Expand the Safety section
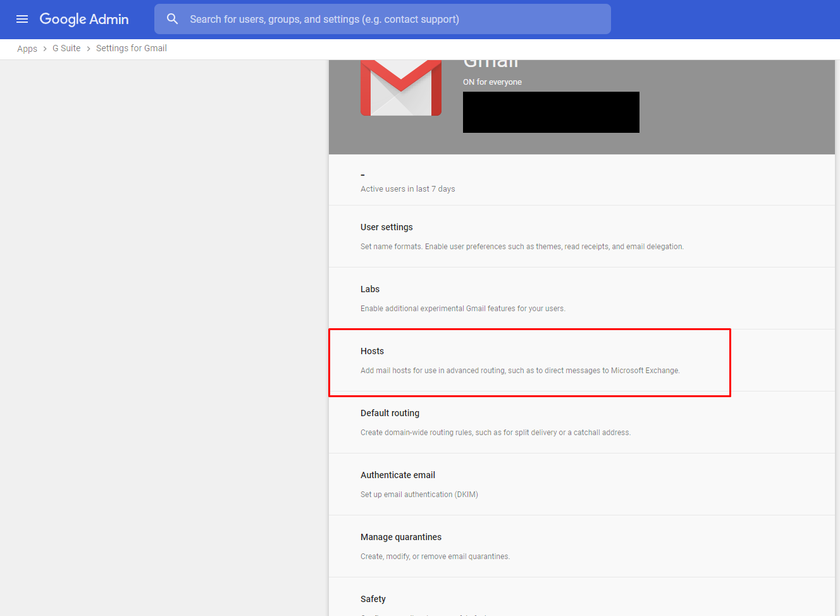 [x=373, y=599]
